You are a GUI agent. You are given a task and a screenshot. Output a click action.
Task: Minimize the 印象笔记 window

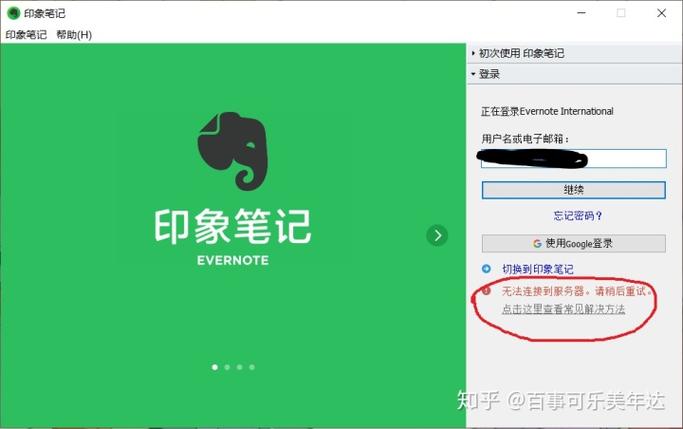click(x=582, y=13)
